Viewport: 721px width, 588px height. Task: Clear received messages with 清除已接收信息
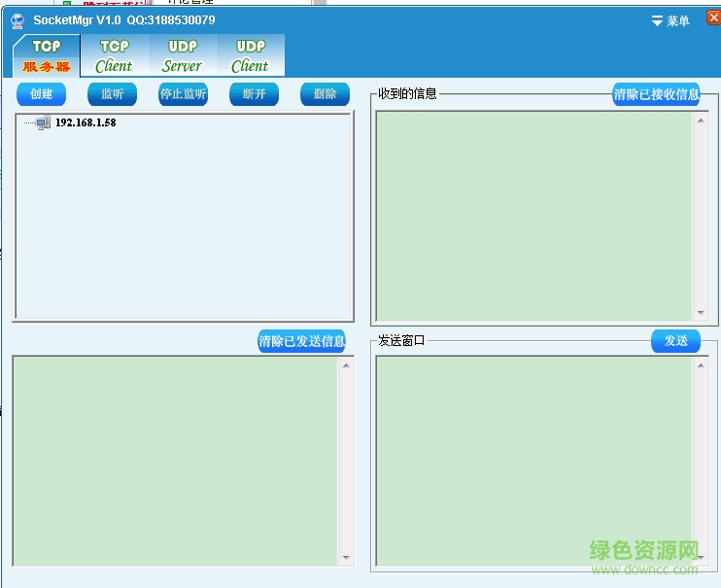point(656,94)
